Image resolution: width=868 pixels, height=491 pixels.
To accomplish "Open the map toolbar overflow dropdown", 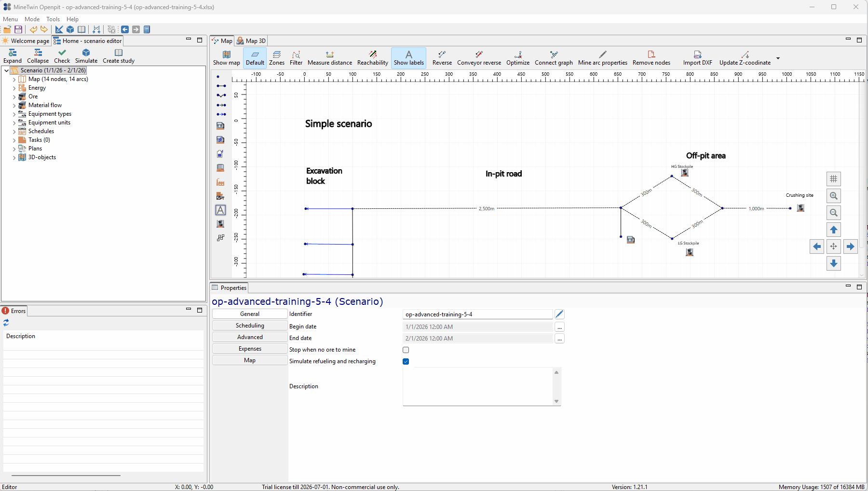I will (778, 58).
